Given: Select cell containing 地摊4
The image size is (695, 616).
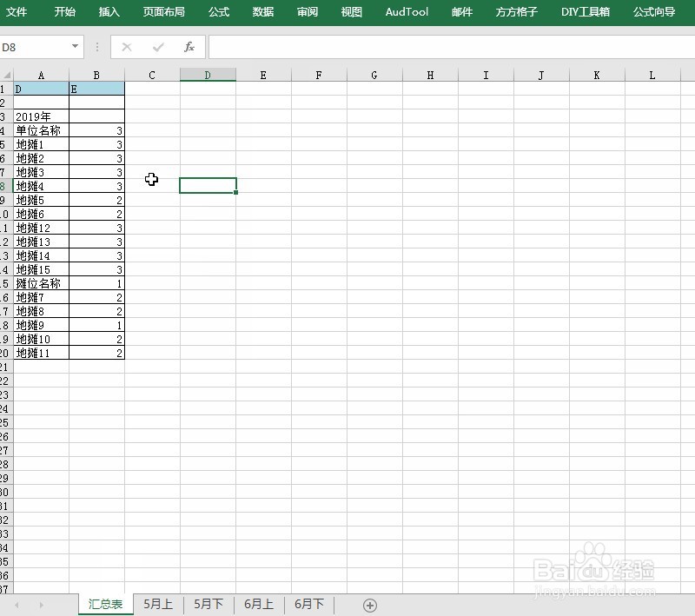Looking at the screenshot, I should click(41, 186).
